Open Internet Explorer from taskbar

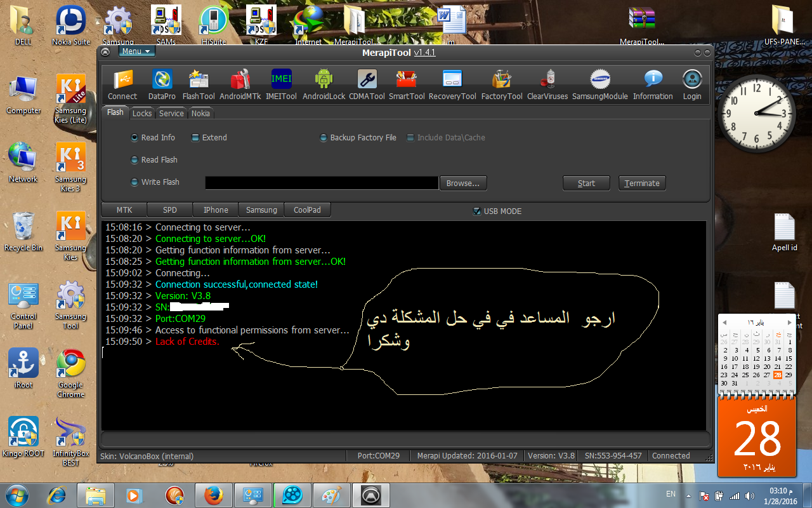click(58, 495)
